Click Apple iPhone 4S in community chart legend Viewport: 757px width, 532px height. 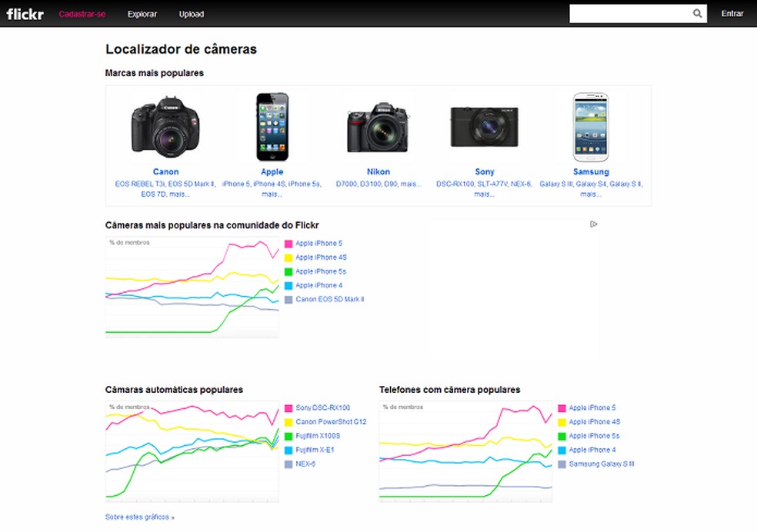tap(321, 258)
